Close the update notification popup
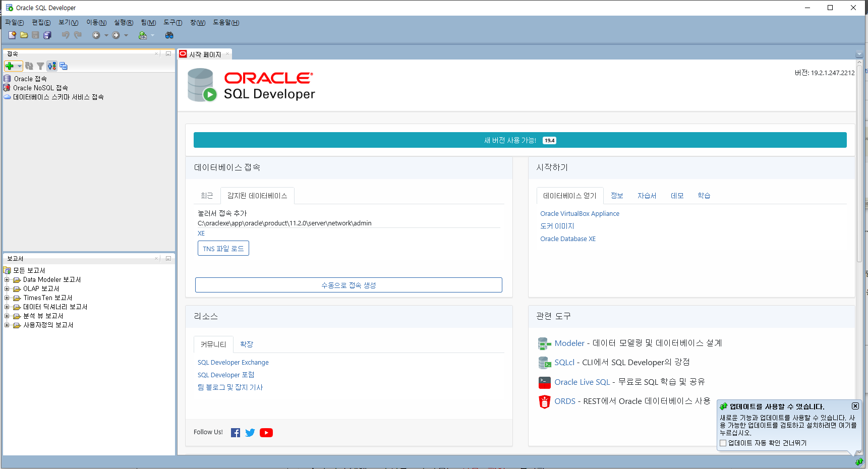Image resolution: width=868 pixels, height=469 pixels. point(855,406)
